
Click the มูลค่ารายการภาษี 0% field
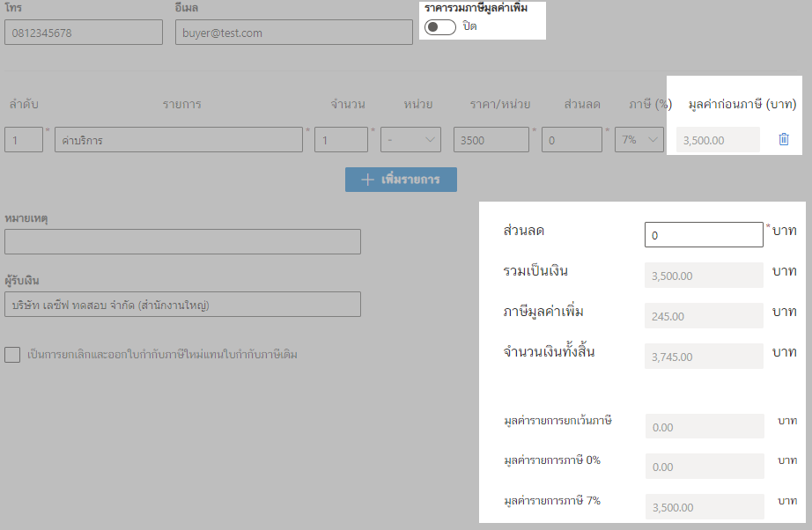(x=705, y=466)
